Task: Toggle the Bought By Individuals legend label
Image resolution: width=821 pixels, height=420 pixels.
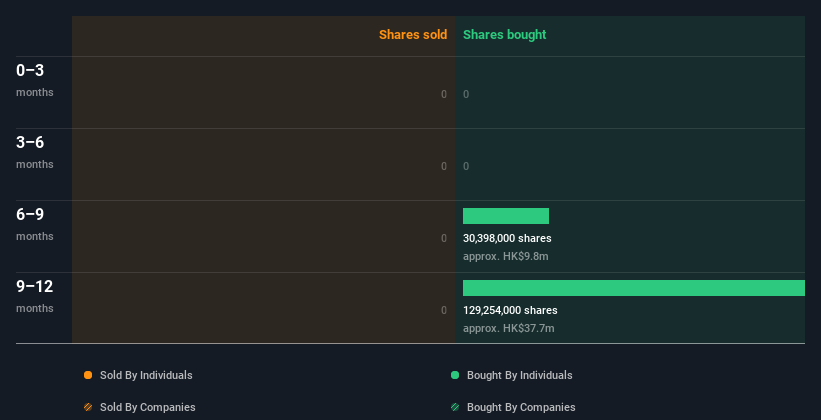Action: tap(519, 375)
